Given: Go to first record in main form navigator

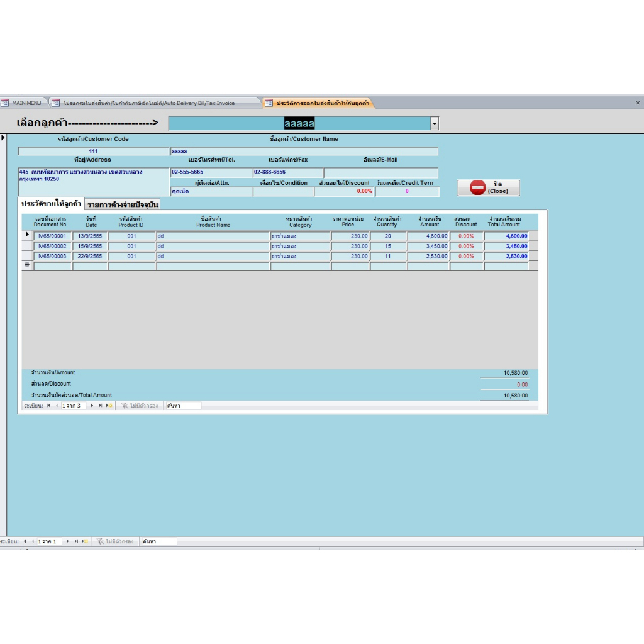Looking at the screenshot, I should pos(25,541).
